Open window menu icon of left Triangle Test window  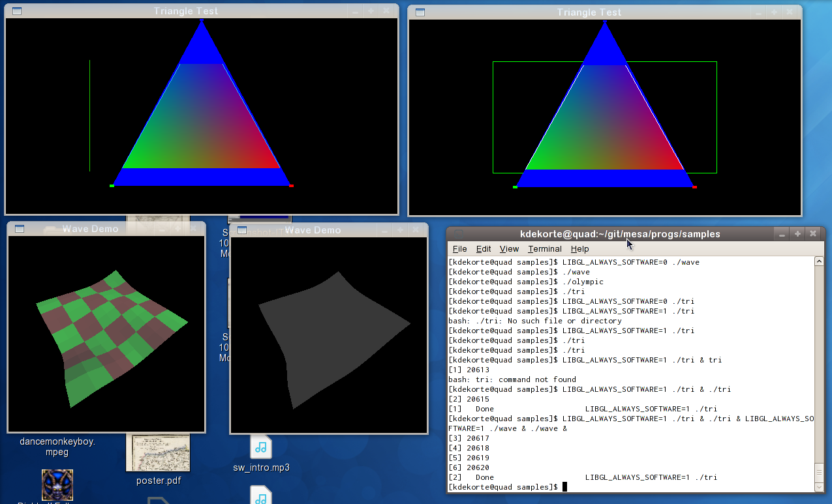(x=17, y=11)
